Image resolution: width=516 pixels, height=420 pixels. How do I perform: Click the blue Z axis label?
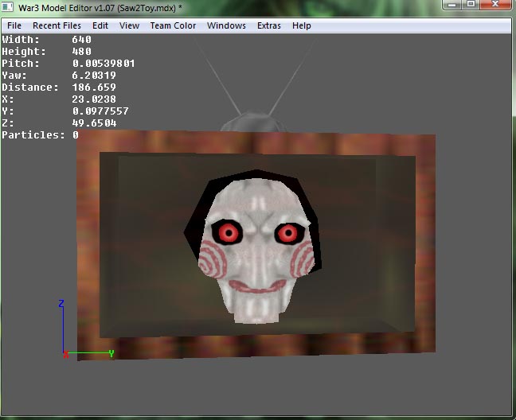point(61,303)
